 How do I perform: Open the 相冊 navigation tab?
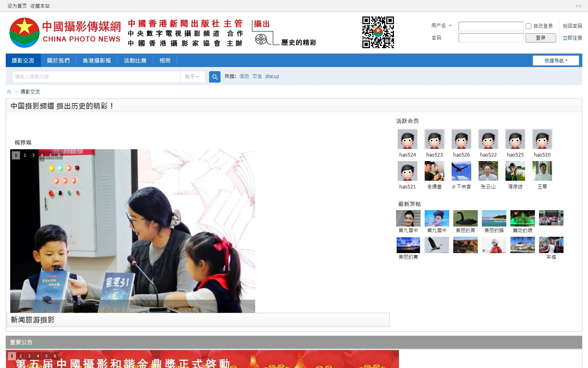point(165,61)
